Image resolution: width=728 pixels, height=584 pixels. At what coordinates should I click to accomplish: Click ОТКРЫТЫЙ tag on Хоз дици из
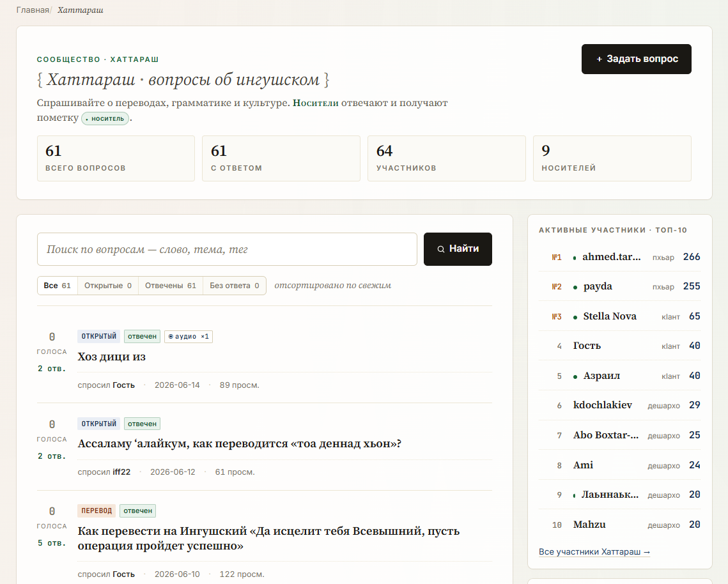click(x=99, y=336)
